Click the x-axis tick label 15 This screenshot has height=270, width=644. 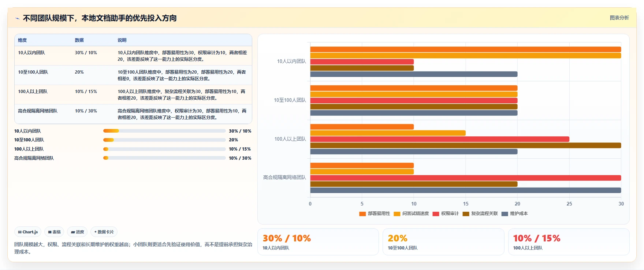[x=466, y=204]
